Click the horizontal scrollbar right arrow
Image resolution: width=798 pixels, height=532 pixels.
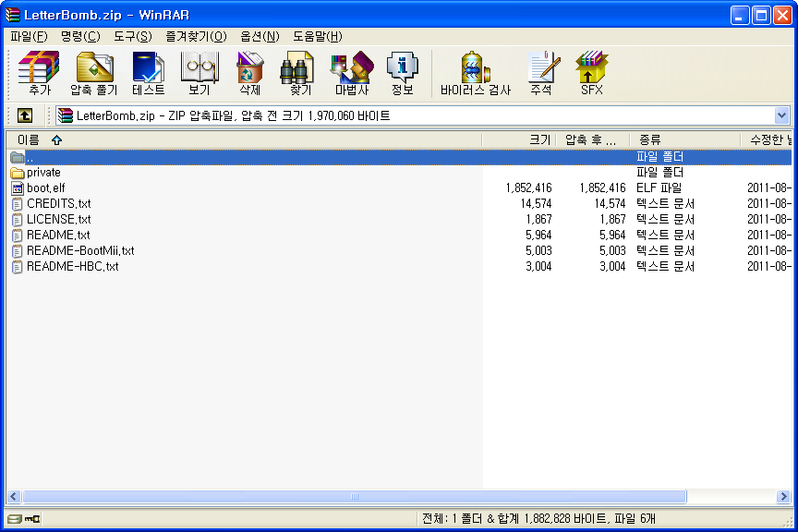pyautogui.click(x=784, y=497)
